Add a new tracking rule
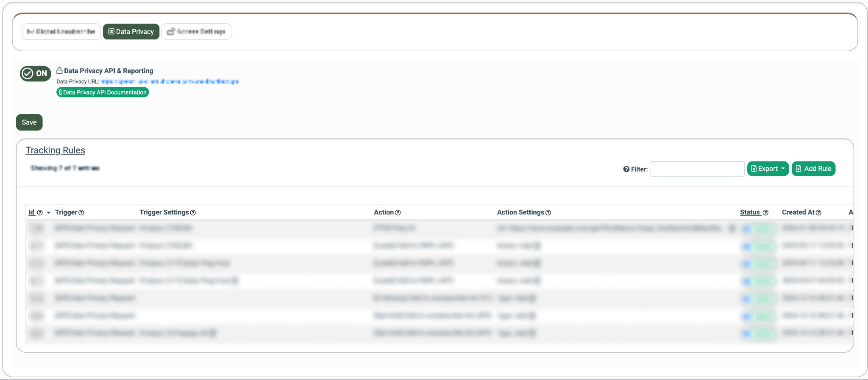This screenshot has width=868, height=380. [x=813, y=169]
